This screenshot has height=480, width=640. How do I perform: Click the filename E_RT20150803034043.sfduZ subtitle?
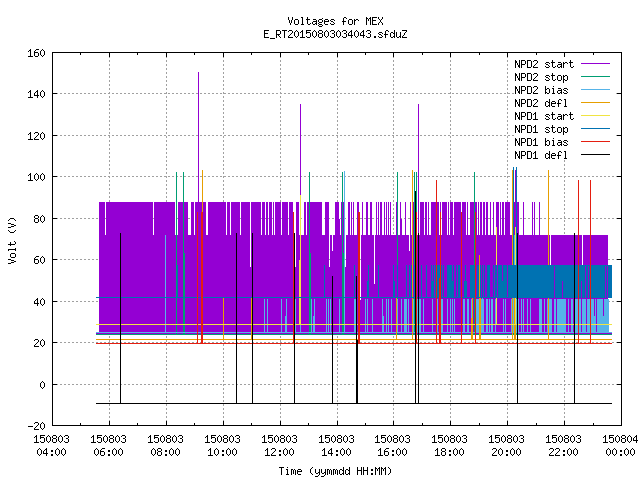[x=335, y=34]
